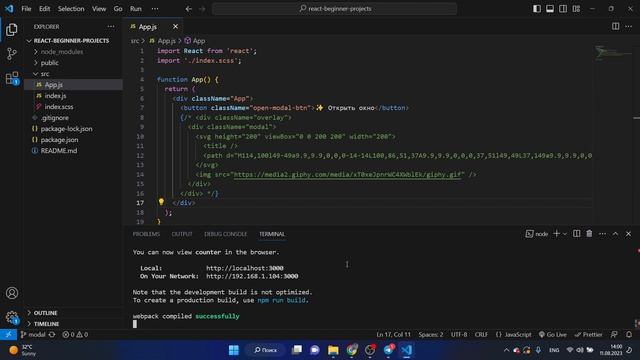
Task: Open the Extensions view
Action: (12, 78)
